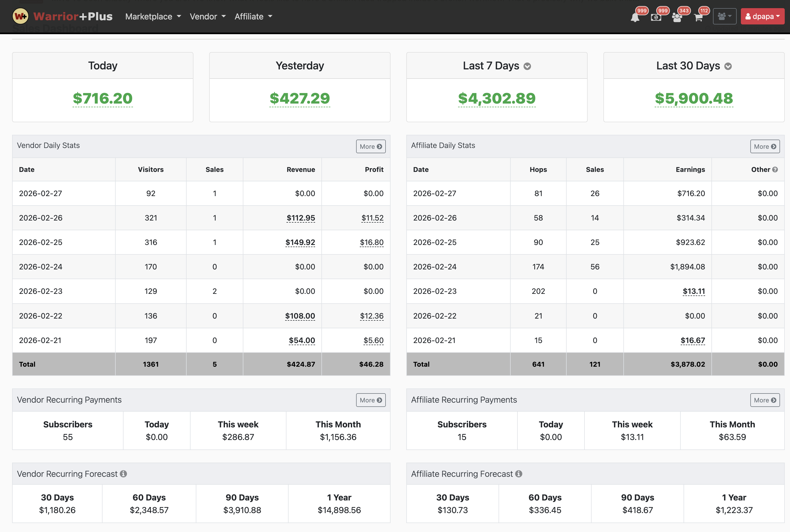The height and width of the screenshot is (532, 790).
Task: Open the group selector beside the cart
Action: pyautogui.click(x=724, y=16)
